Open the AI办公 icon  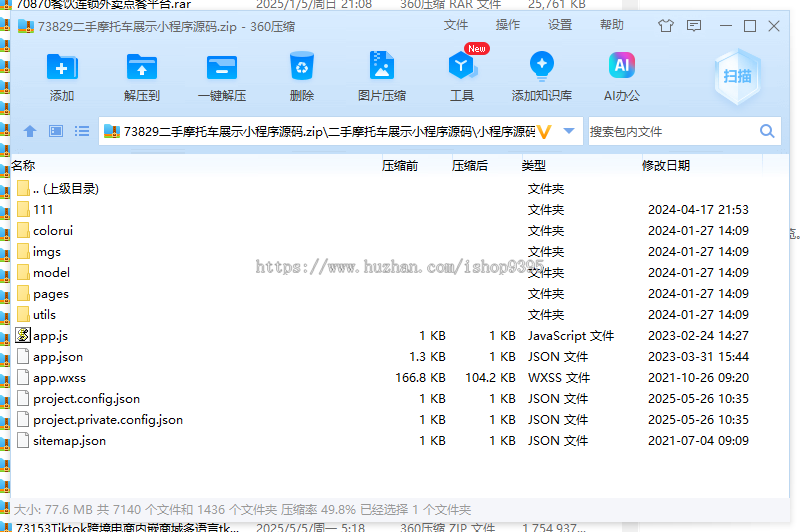tap(621, 65)
